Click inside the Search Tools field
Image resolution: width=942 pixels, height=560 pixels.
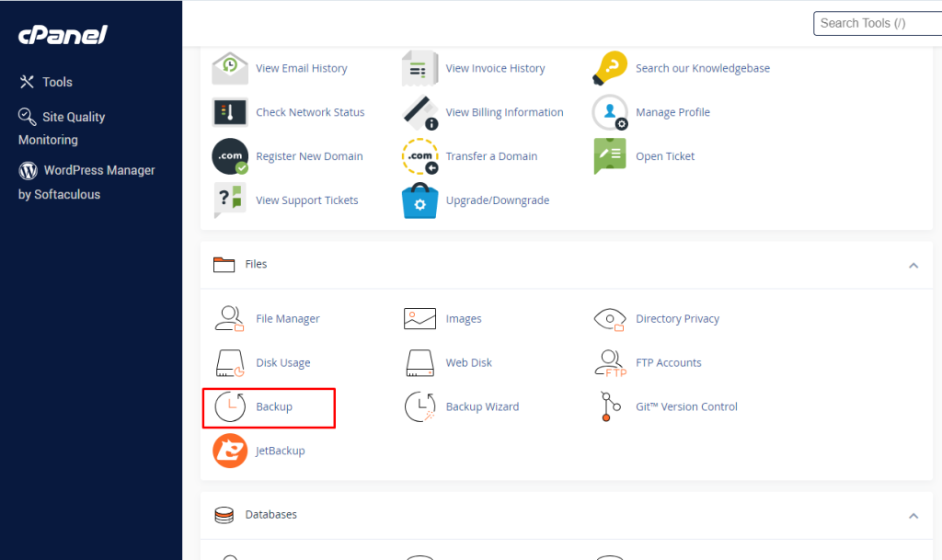pyautogui.click(x=879, y=23)
